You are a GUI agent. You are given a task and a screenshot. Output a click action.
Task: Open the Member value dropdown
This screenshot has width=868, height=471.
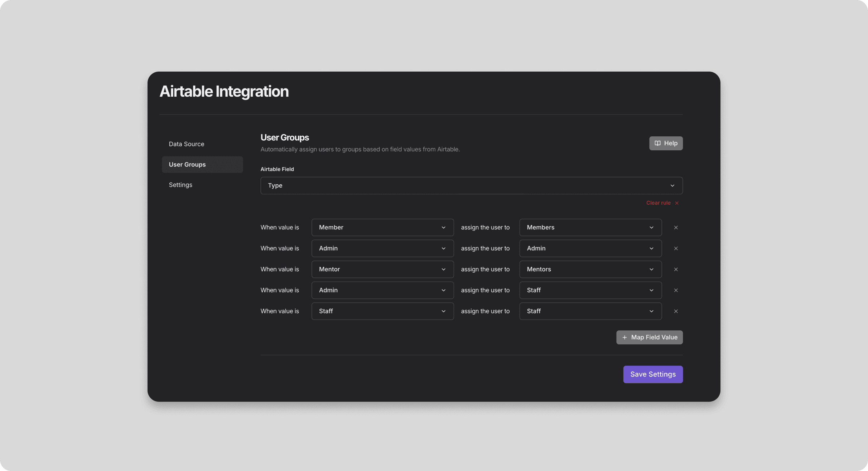[382, 228]
